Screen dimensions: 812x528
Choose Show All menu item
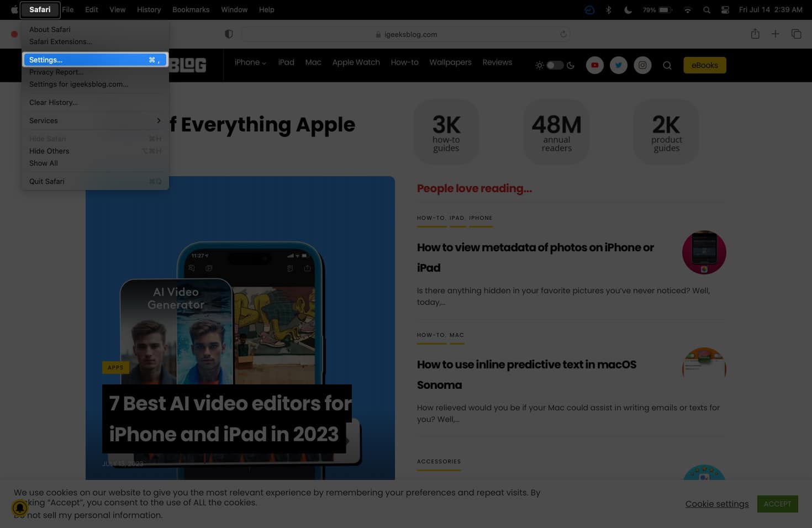(x=95, y=163)
